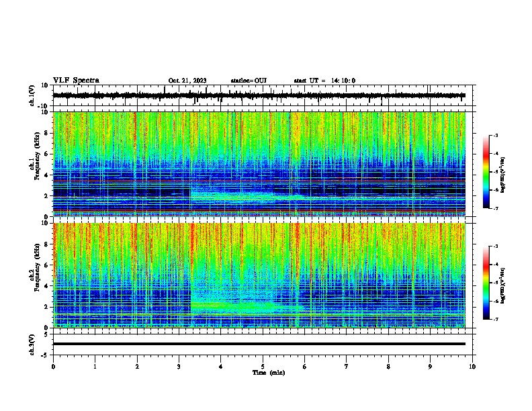
Task: Click the "VLF Spectra" title text
Action: click(x=76, y=81)
